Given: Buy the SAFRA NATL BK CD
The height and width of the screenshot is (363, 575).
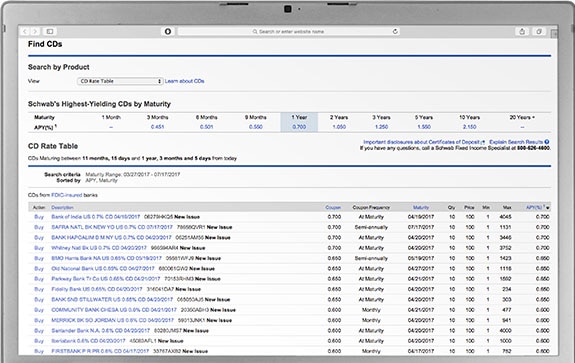Looking at the screenshot, I should pyautogui.click(x=39, y=227).
